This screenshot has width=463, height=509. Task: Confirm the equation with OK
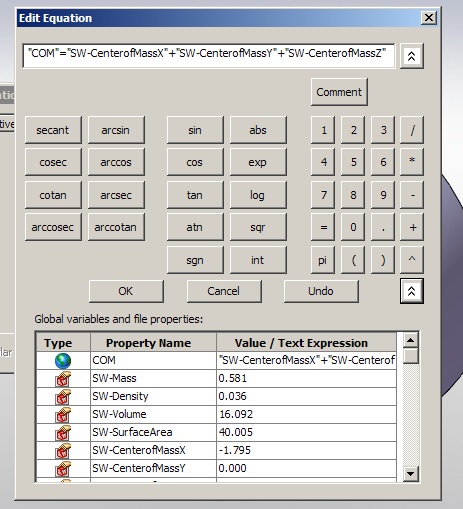[126, 291]
